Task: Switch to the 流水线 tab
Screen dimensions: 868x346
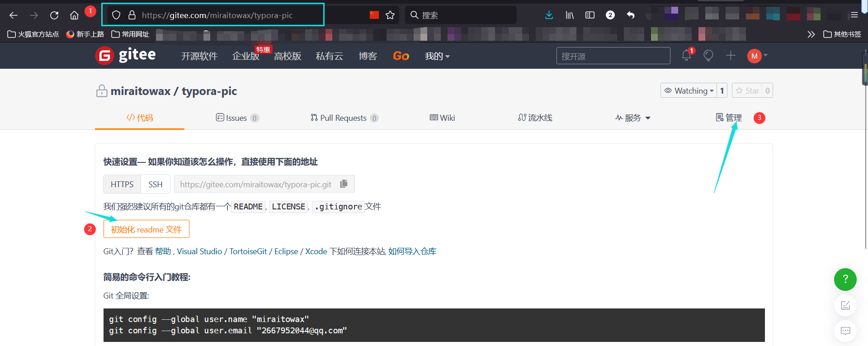Action: coord(535,118)
